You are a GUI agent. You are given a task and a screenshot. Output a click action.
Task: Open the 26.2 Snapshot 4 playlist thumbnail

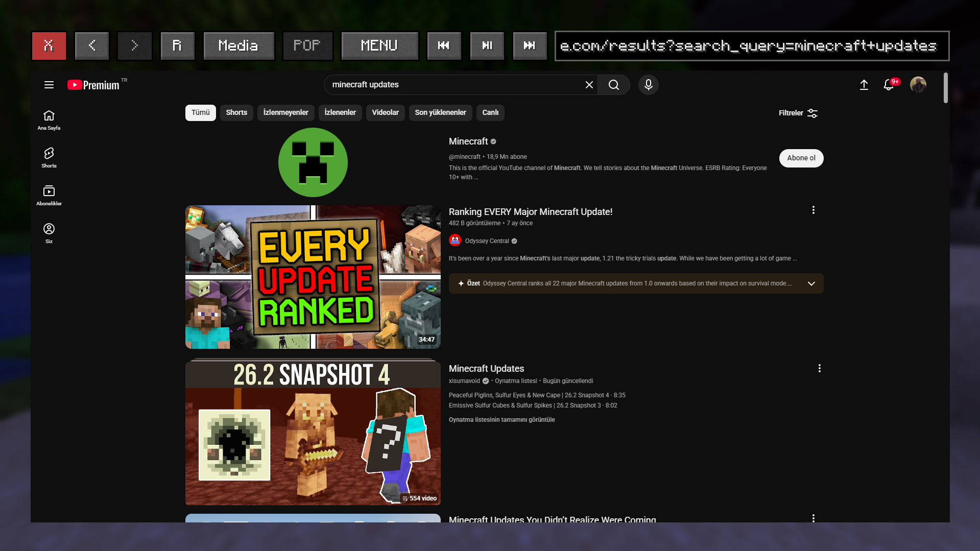(313, 433)
